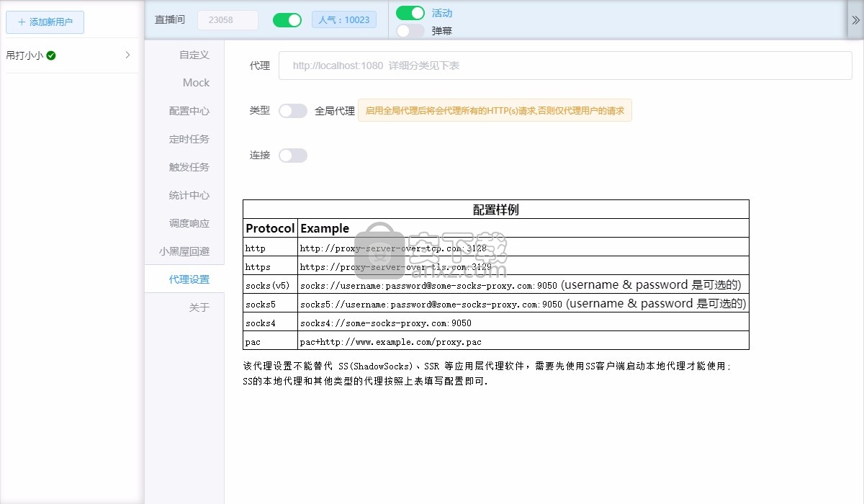Switch to the 配置中心 tab
The height and width of the screenshot is (504, 864).
pos(184,111)
